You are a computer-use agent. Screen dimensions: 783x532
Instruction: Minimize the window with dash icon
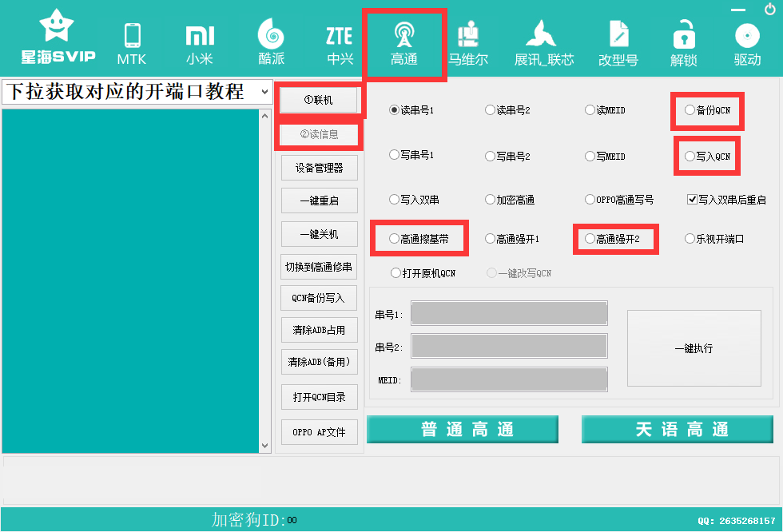point(738,10)
